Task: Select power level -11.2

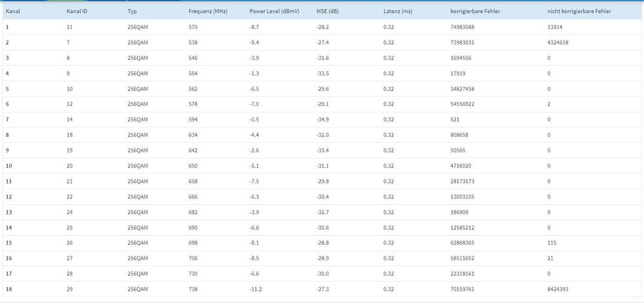Action: coord(256,289)
